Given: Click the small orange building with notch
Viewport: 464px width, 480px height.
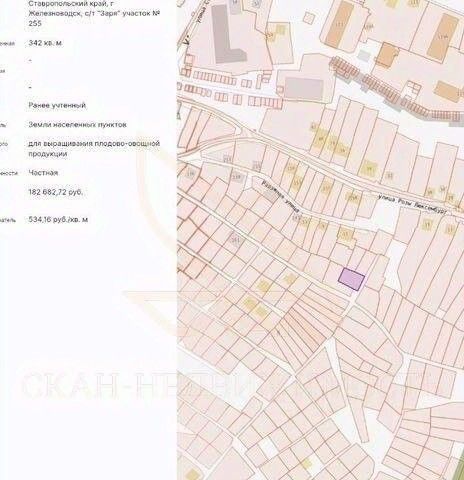Looking at the screenshot, I should point(388,55).
